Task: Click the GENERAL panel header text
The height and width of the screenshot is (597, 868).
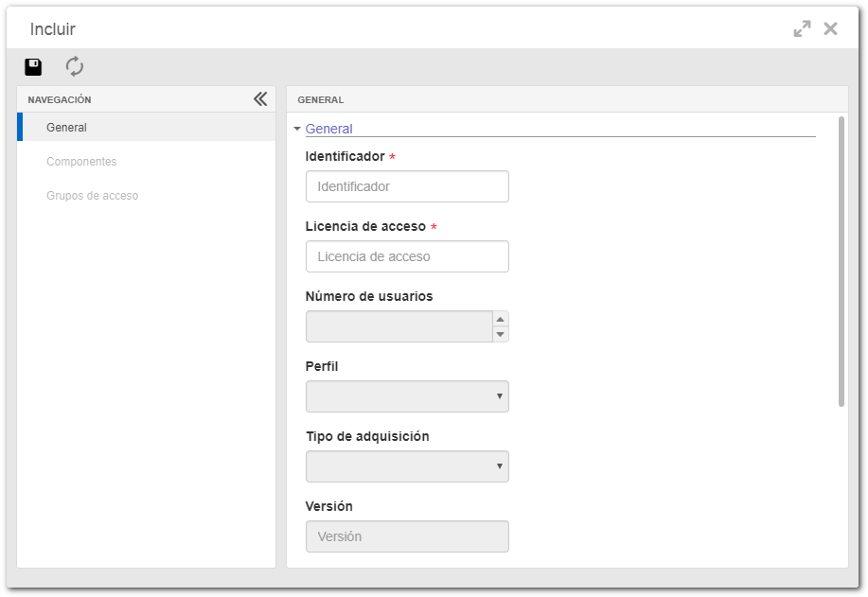Action: [x=321, y=100]
